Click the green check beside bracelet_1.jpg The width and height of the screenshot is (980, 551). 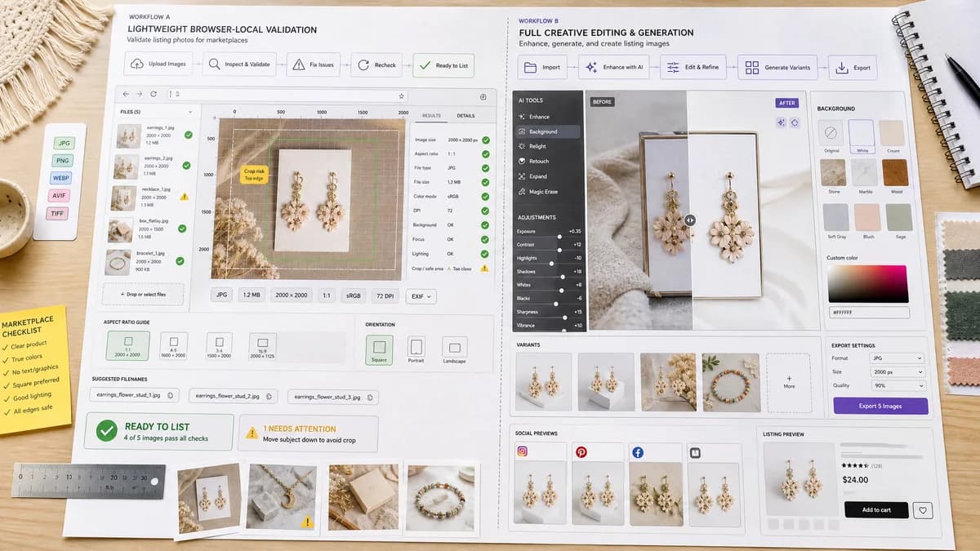click(180, 261)
